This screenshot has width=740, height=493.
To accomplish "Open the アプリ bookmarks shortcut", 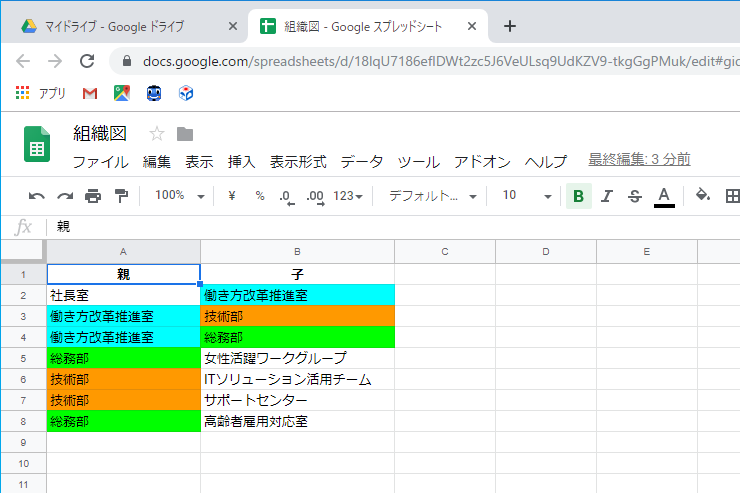I will pyautogui.click(x=41, y=93).
